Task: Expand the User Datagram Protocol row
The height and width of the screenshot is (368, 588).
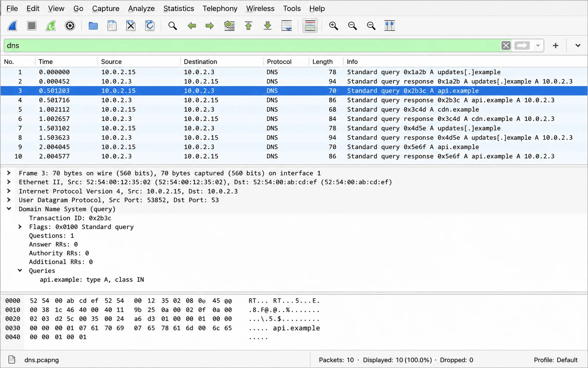Action: tap(9, 200)
